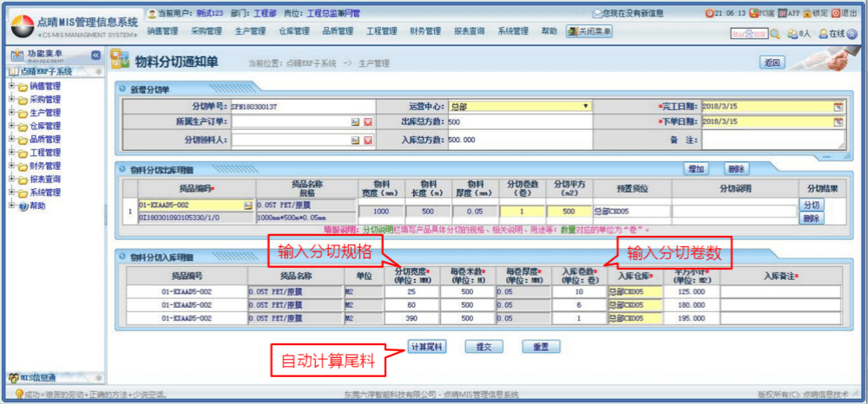Image resolution: width=868 pixels, height=404 pixels.
Task: Click lookup icon in 货品编码 field
Action: [x=247, y=205]
